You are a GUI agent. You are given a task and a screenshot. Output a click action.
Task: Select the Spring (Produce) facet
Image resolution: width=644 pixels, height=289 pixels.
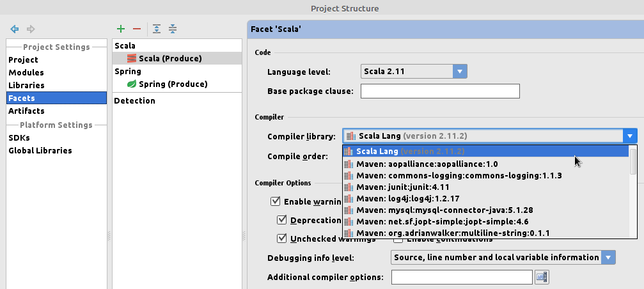pyautogui.click(x=173, y=84)
